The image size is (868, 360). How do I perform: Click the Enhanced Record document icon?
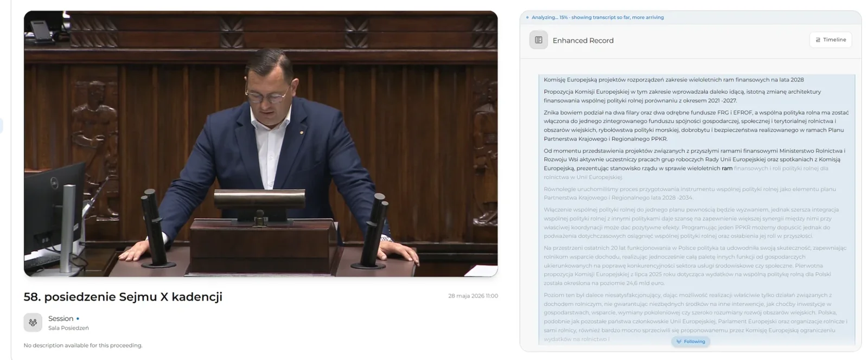pos(538,40)
